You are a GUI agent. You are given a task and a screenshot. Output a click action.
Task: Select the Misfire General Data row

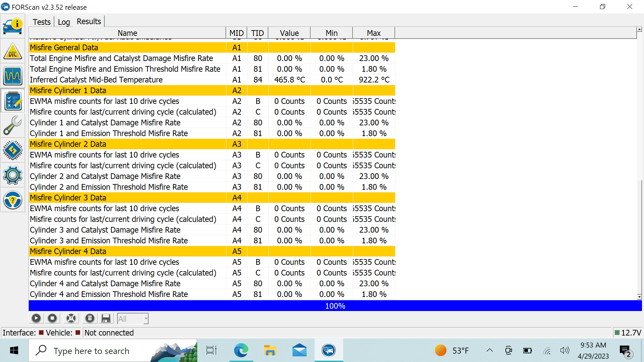click(212, 48)
